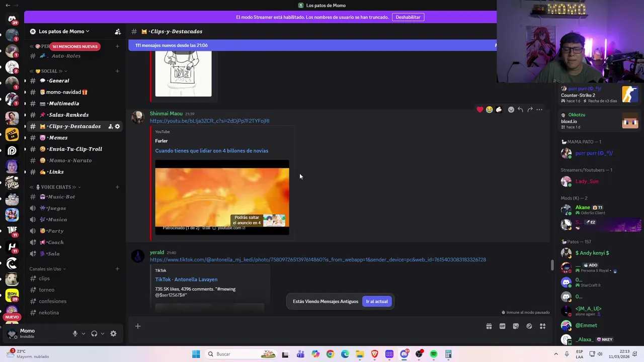Open the GIF picker
This screenshot has height=362, width=644.
tap(502, 326)
